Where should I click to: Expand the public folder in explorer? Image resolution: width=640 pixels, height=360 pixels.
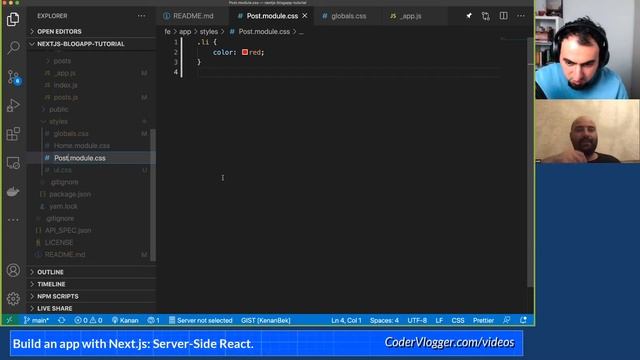tap(58, 109)
